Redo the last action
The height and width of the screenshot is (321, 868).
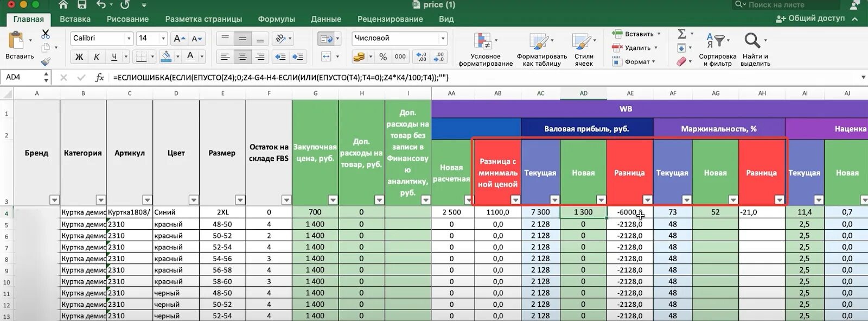(125, 5)
